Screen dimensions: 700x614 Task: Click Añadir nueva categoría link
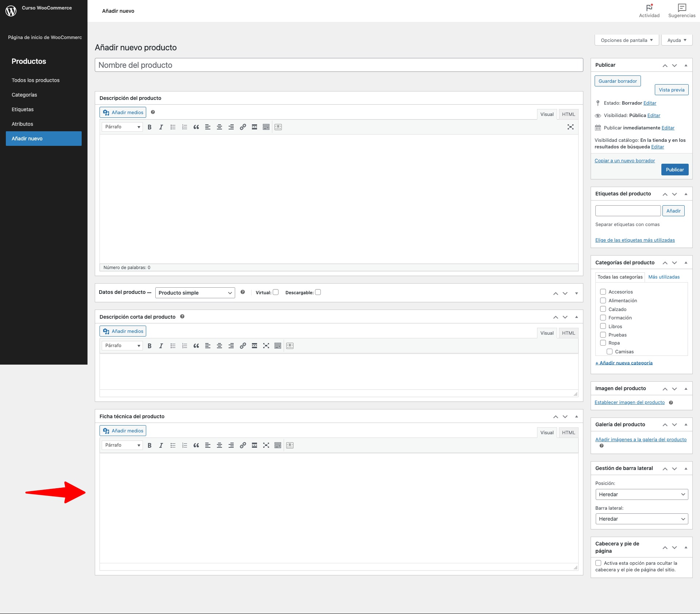click(x=624, y=363)
